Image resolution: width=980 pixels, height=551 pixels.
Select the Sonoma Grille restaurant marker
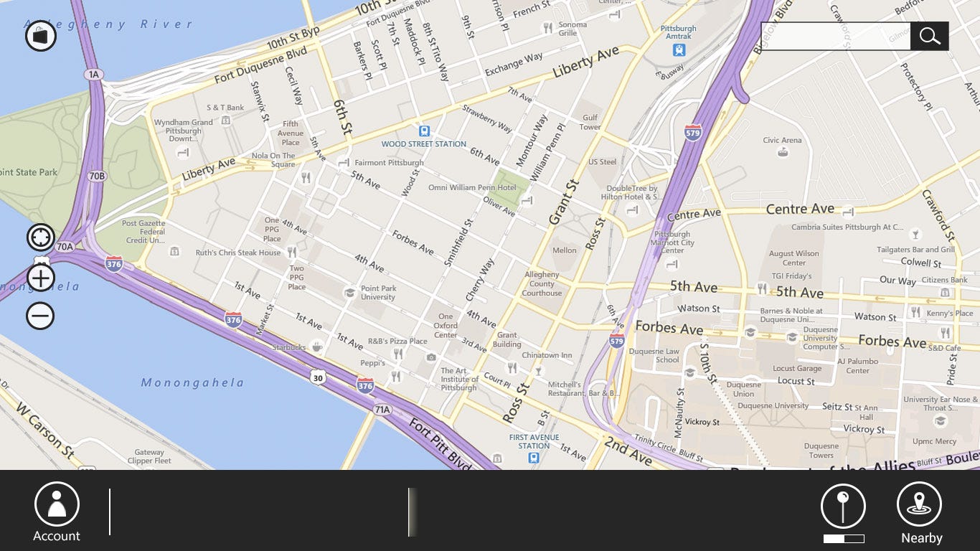(x=548, y=28)
